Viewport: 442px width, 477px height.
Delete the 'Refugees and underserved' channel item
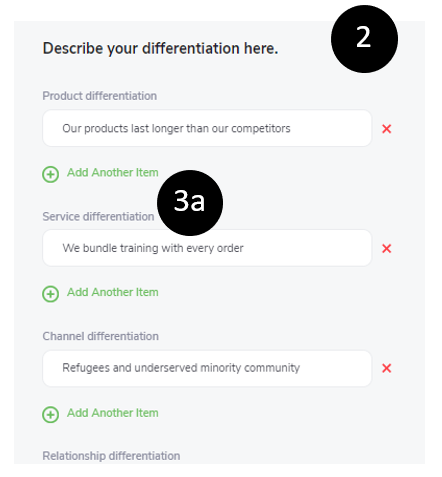pos(386,368)
